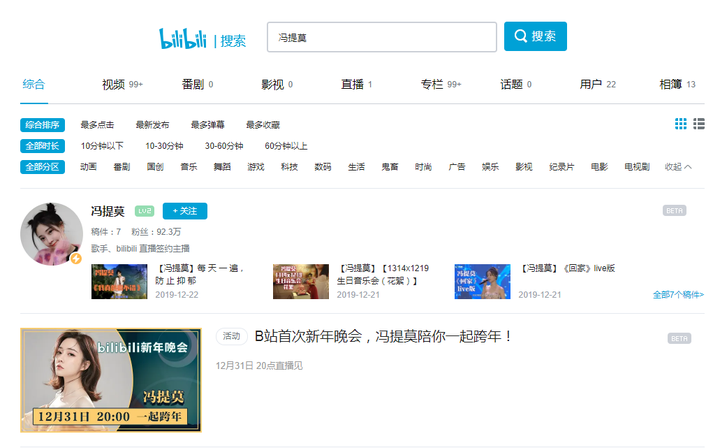This screenshot has height=448, width=720.
Task: Open the 番剧 tab
Action: (x=197, y=84)
